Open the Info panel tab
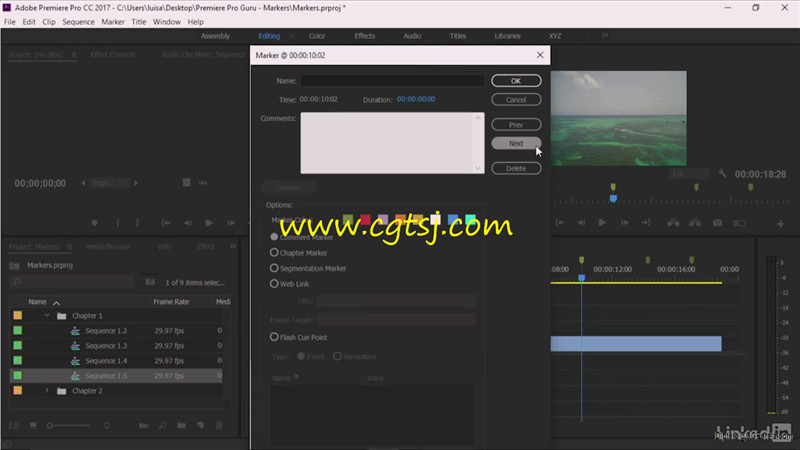Screen dimensions: 800x450 (164, 246)
